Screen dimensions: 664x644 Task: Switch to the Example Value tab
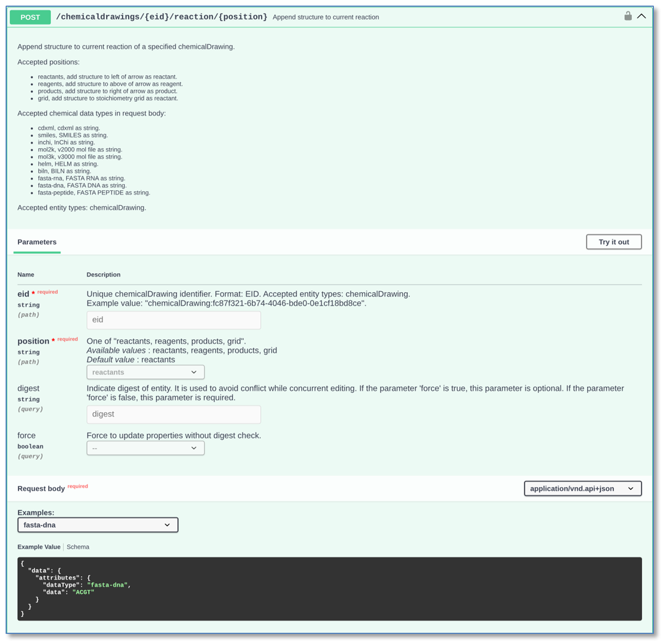click(39, 547)
